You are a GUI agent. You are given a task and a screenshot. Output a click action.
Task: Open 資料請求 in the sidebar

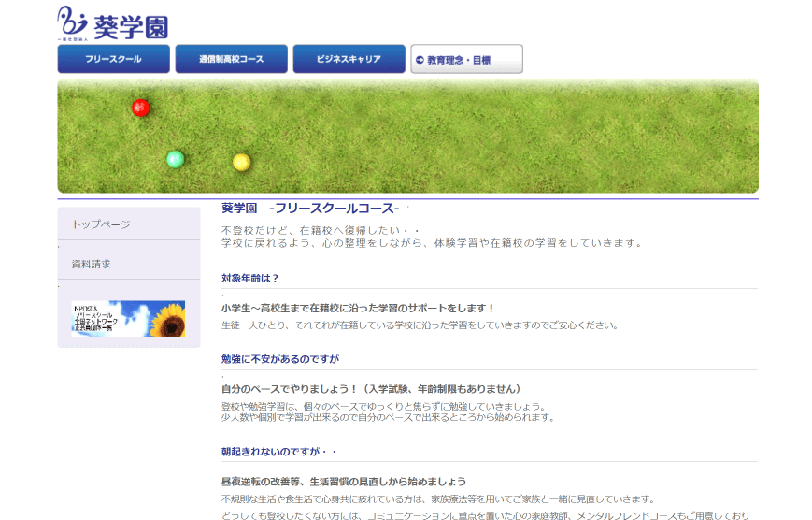pos(92,264)
